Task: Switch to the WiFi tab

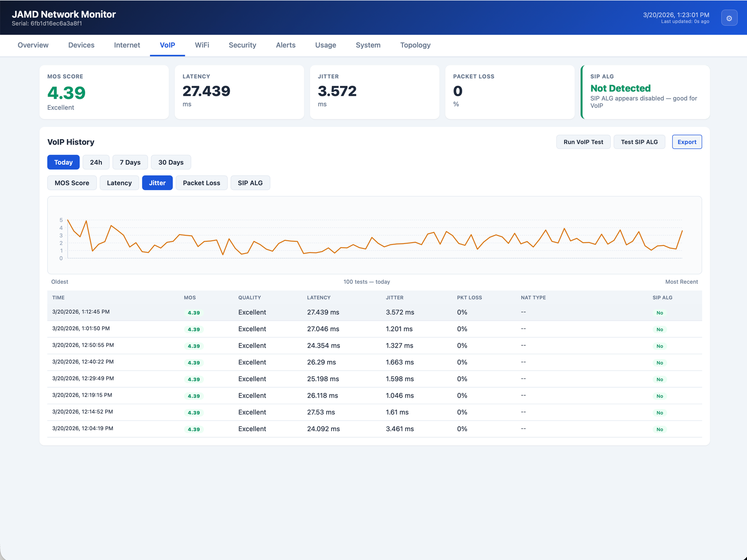Action: (202, 45)
